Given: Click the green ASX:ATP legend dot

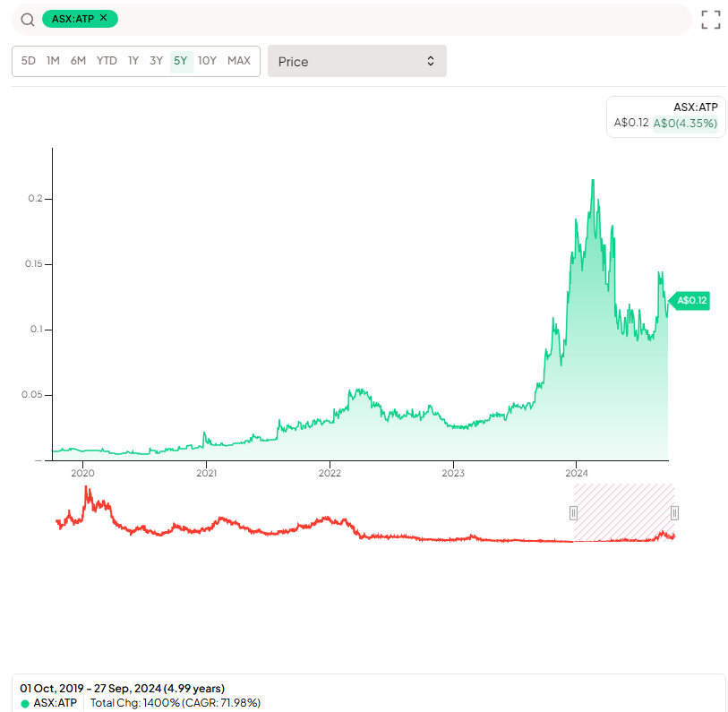Looking at the screenshot, I should 25,703.
